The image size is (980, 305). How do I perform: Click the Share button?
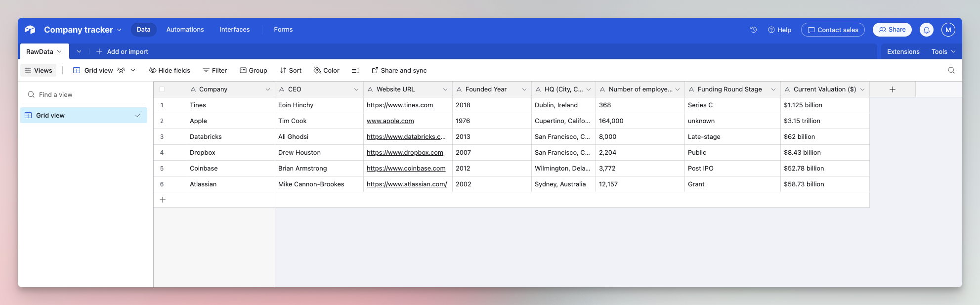point(892,30)
